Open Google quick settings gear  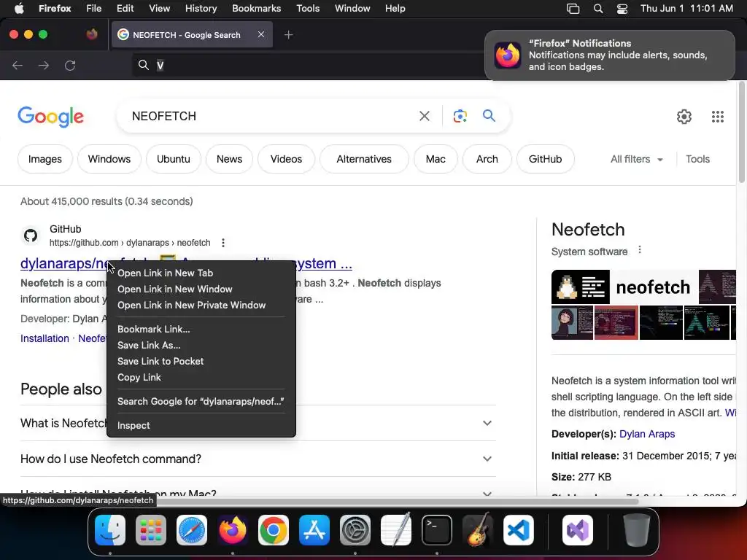pos(684,116)
